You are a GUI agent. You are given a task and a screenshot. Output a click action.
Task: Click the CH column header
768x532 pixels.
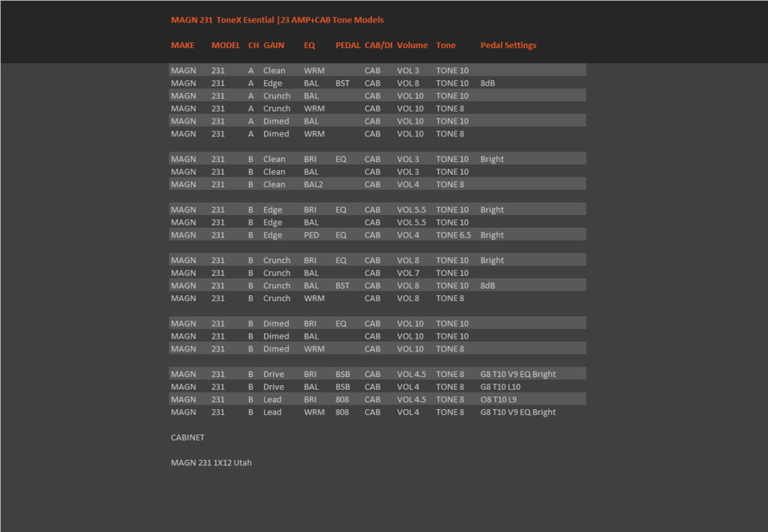(x=253, y=45)
